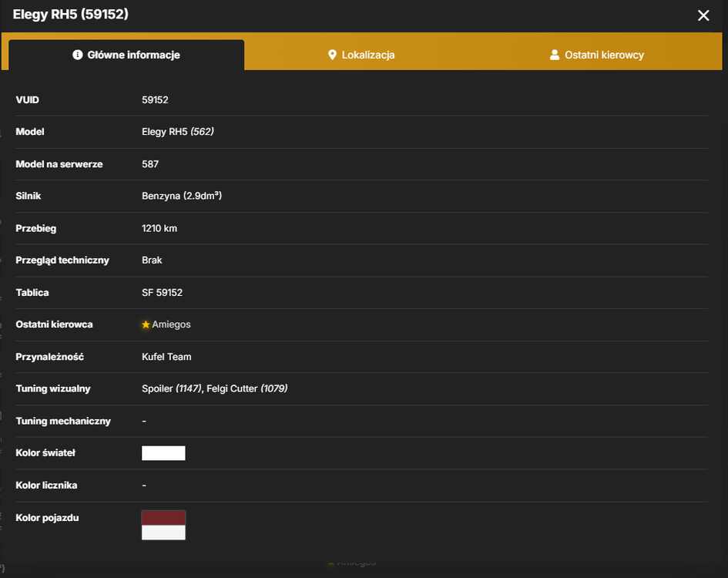
Task: Click the Kolor pojazdu label
Action: [47, 518]
